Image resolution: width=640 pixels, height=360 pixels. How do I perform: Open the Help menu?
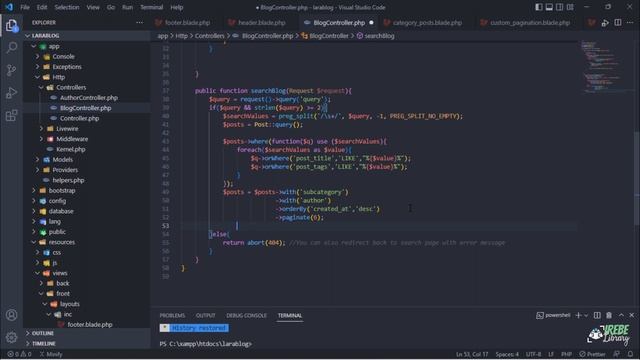(177, 7)
